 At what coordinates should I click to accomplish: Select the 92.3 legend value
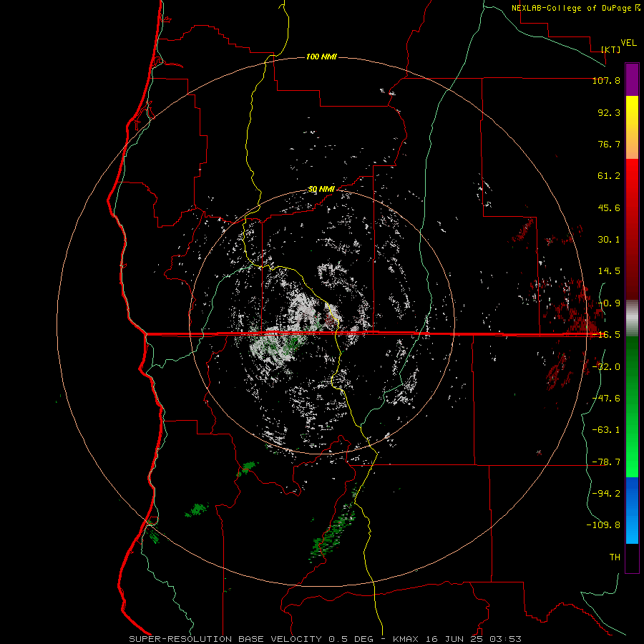pos(609,112)
